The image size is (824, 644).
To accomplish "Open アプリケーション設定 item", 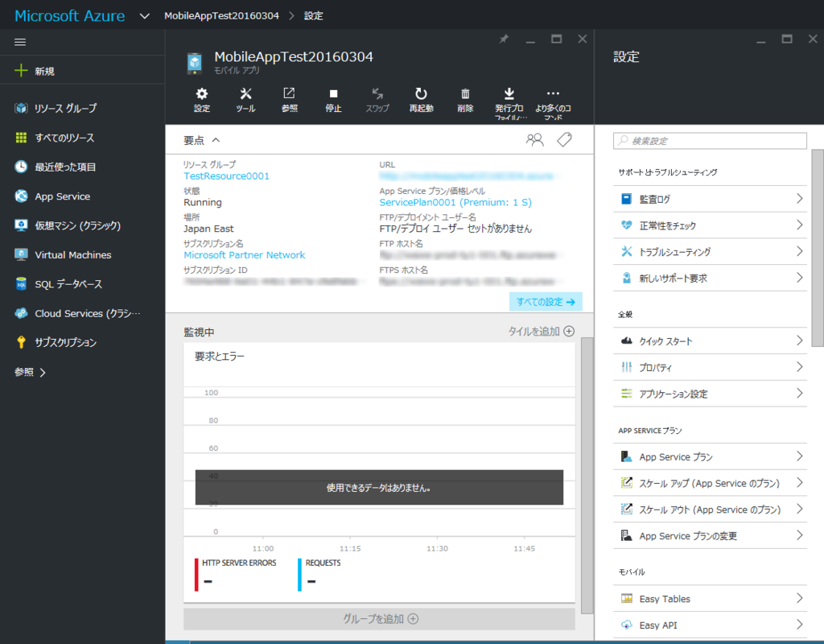I will (710, 393).
